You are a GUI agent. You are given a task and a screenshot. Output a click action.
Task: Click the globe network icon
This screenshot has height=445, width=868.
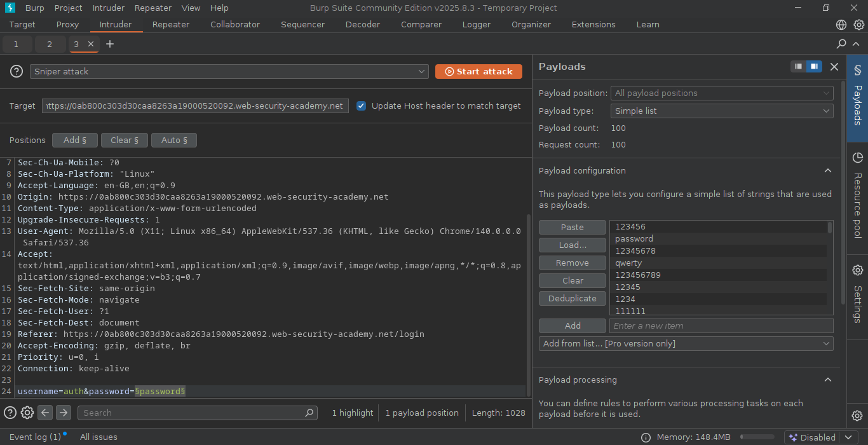841,25
